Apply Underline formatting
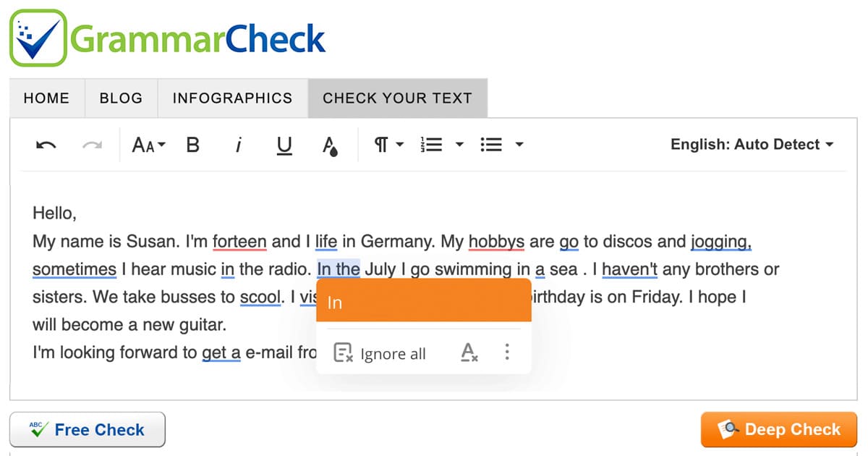The height and width of the screenshot is (456, 868). 284,145
